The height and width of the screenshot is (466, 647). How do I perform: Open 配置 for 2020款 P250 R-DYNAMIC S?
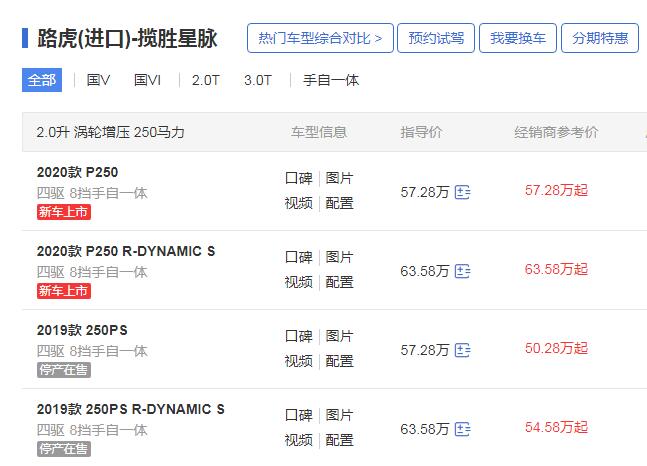point(339,282)
